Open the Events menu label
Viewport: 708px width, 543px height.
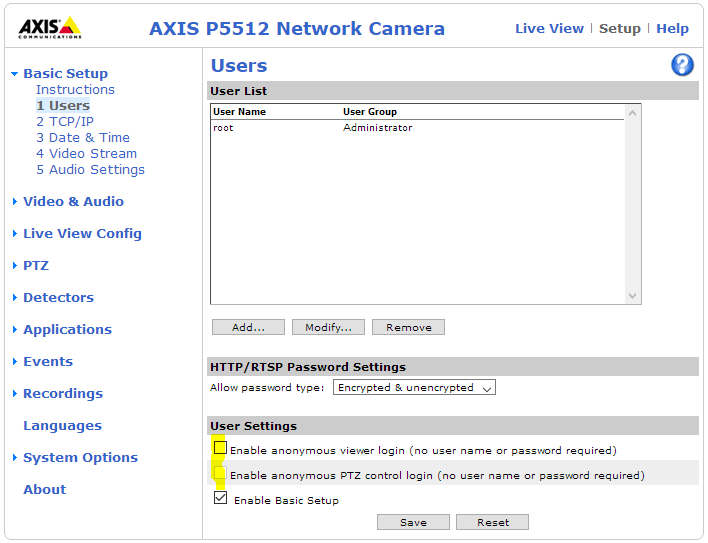tap(48, 362)
